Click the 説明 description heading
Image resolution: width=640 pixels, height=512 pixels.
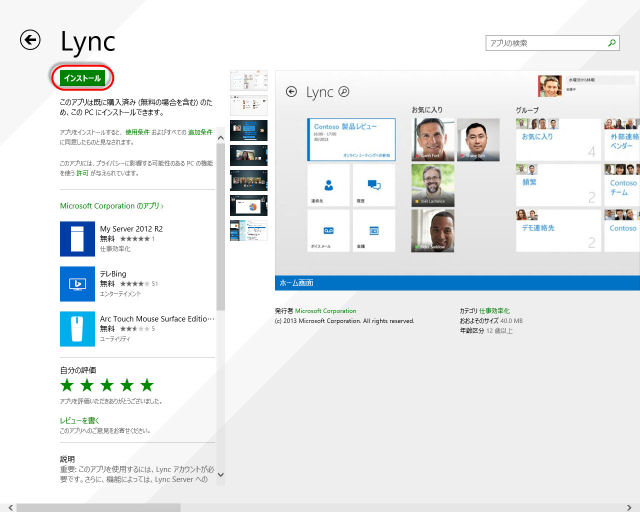67,459
